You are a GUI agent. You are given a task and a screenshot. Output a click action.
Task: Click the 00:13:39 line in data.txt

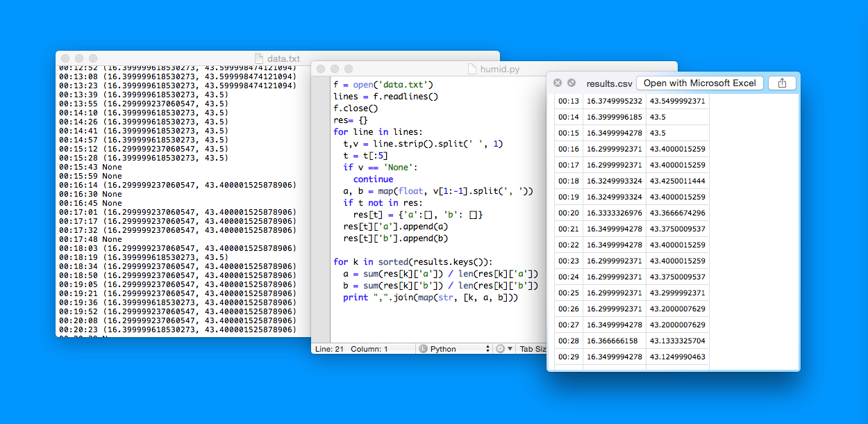click(x=143, y=95)
